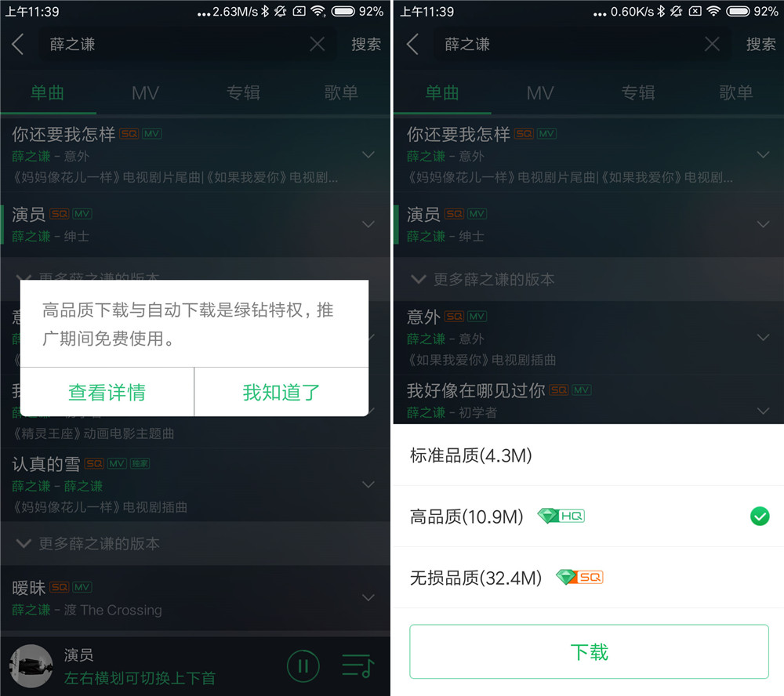Open the playlist queue icon
This screenshot has width=784, height=696.
(358, 666)
